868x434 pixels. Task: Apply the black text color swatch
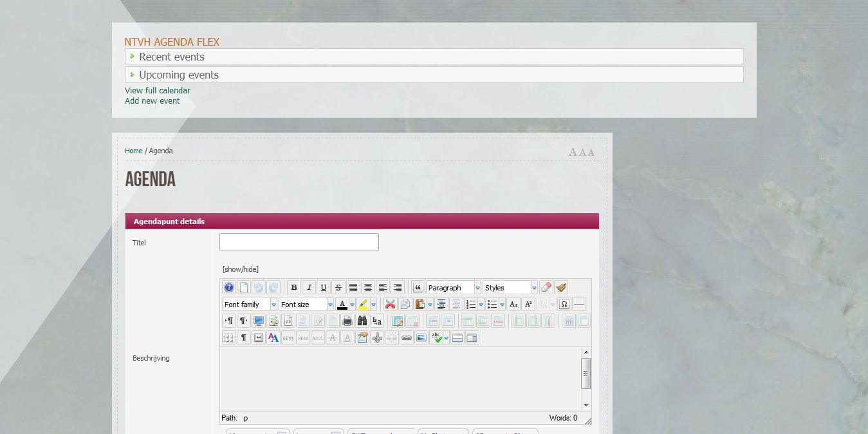pyautogui.click(x=342, y=305)
